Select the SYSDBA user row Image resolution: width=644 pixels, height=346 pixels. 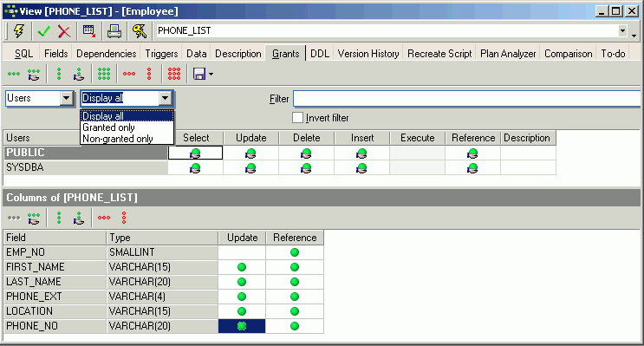(x=86, y=167)
